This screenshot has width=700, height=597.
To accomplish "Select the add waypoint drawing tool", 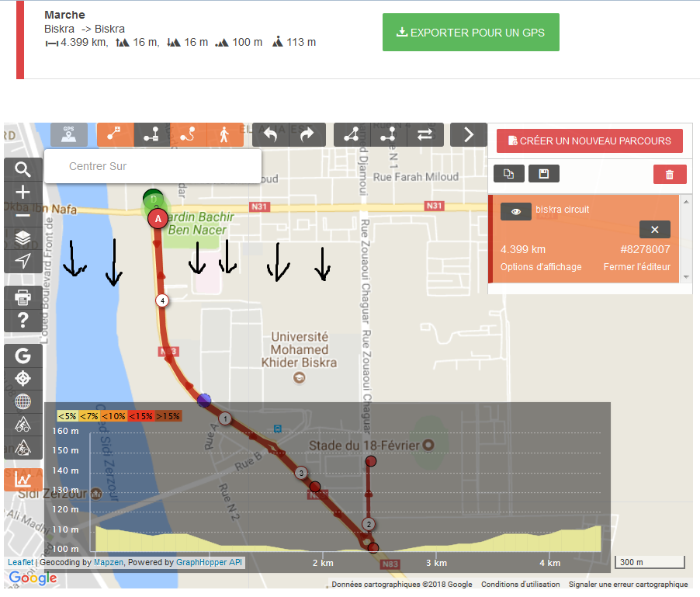I will (x=115, y=134).
